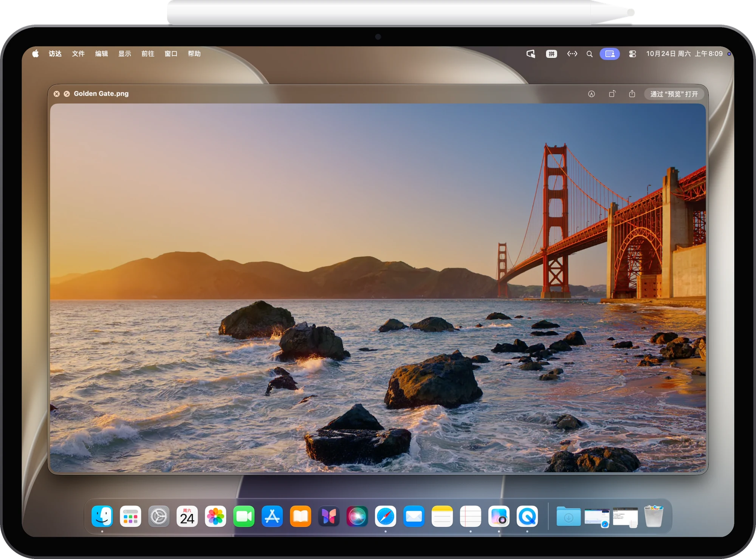Launch Photos from the Dock
Viewport: 756px width, 559px height.
point(215,516)
